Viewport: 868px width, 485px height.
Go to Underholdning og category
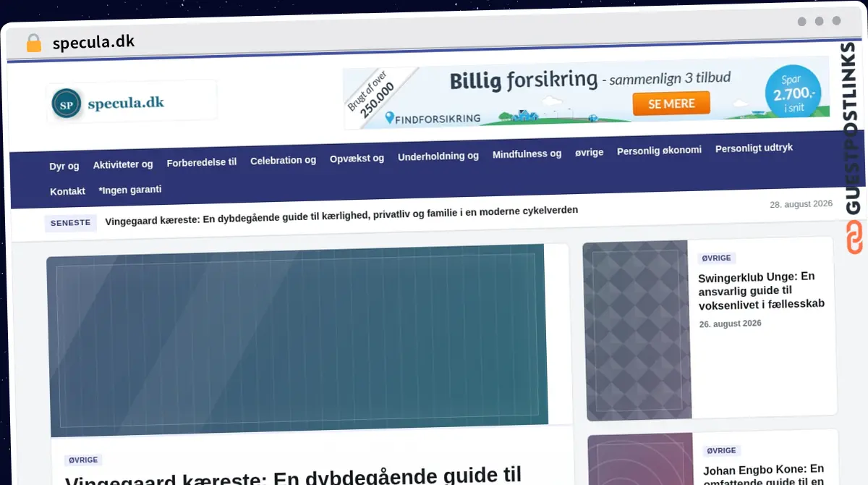[438, 156]
